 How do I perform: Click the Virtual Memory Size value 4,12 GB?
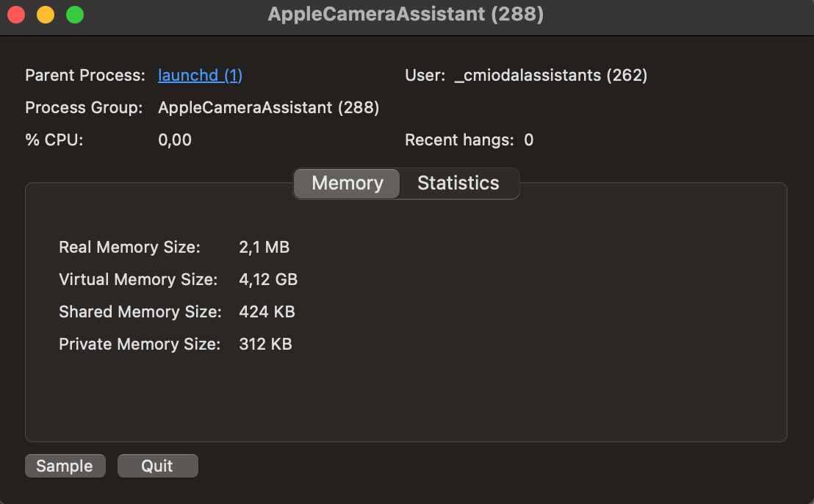[x=268, y=280]
